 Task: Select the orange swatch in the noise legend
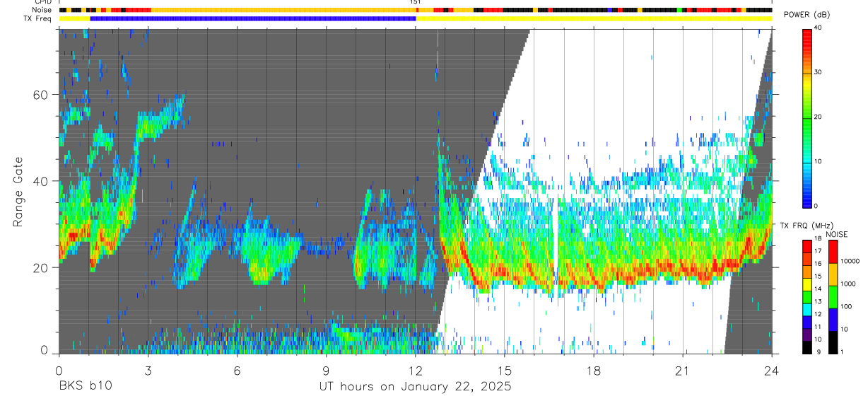833,274
